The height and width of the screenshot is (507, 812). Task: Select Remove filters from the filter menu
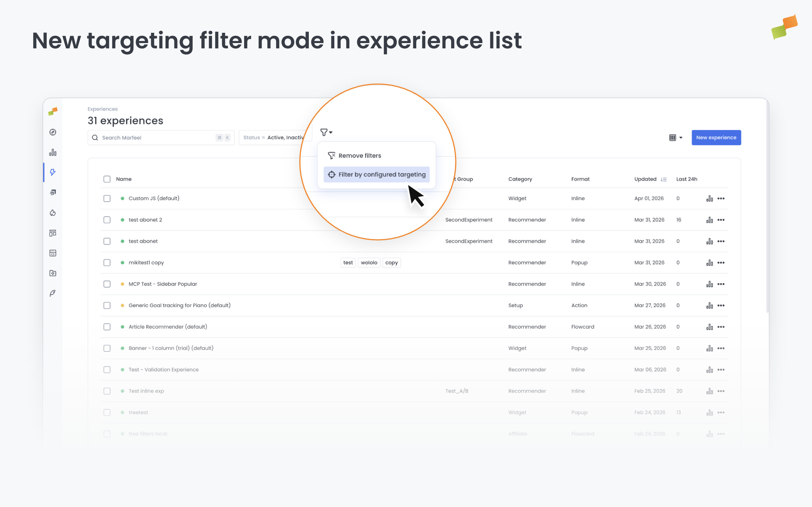(360, 155)
